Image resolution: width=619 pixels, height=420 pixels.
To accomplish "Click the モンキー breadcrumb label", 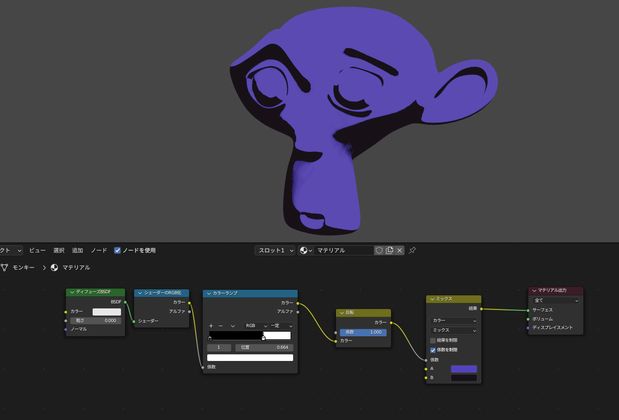I will 23,268.
